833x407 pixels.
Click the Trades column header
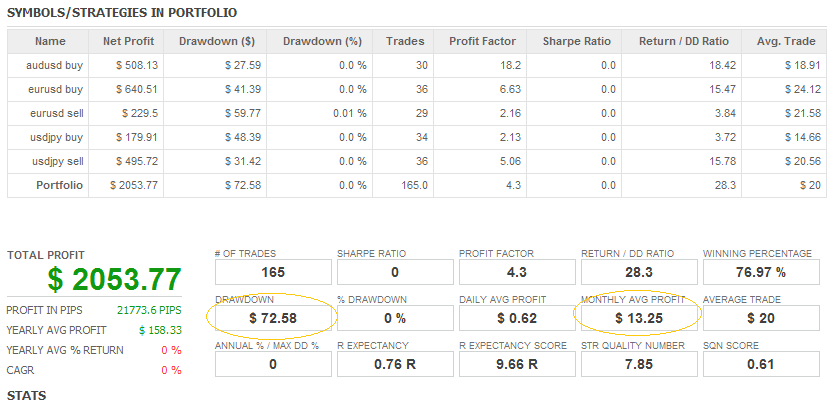pos(404,42)
